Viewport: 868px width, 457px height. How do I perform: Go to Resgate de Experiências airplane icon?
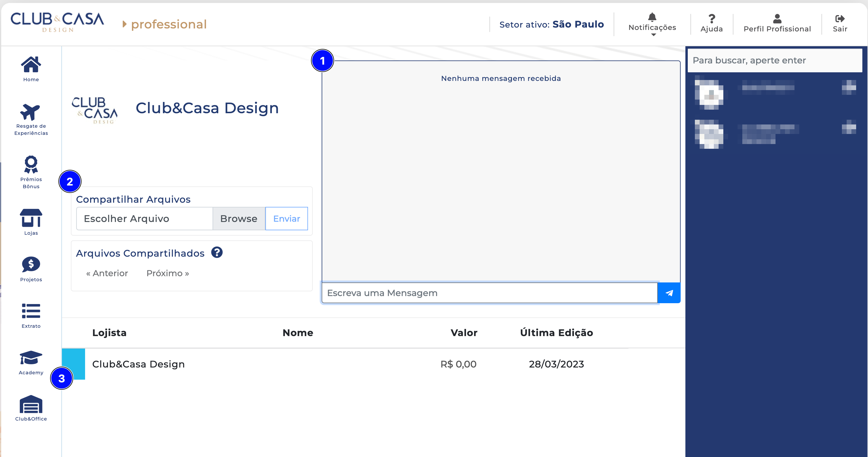pos(30,112)
